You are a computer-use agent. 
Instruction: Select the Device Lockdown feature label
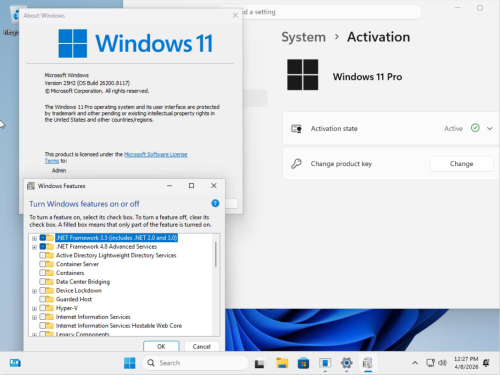point(79,290)
